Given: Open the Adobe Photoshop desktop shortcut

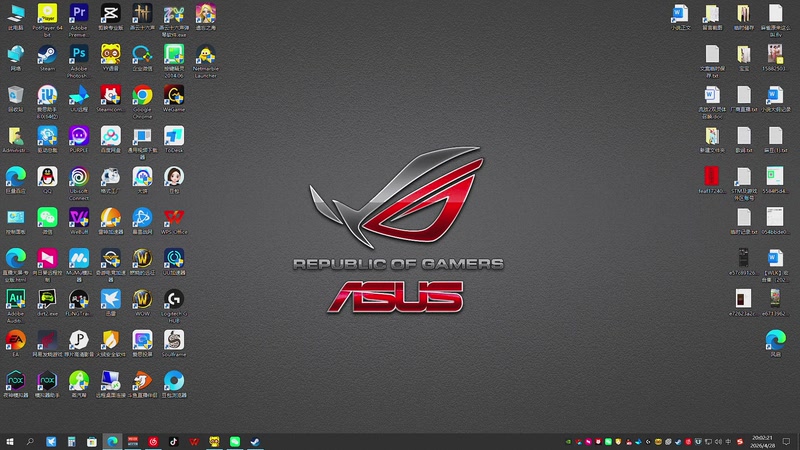Looking at the screenshot, I should [79, 55].
